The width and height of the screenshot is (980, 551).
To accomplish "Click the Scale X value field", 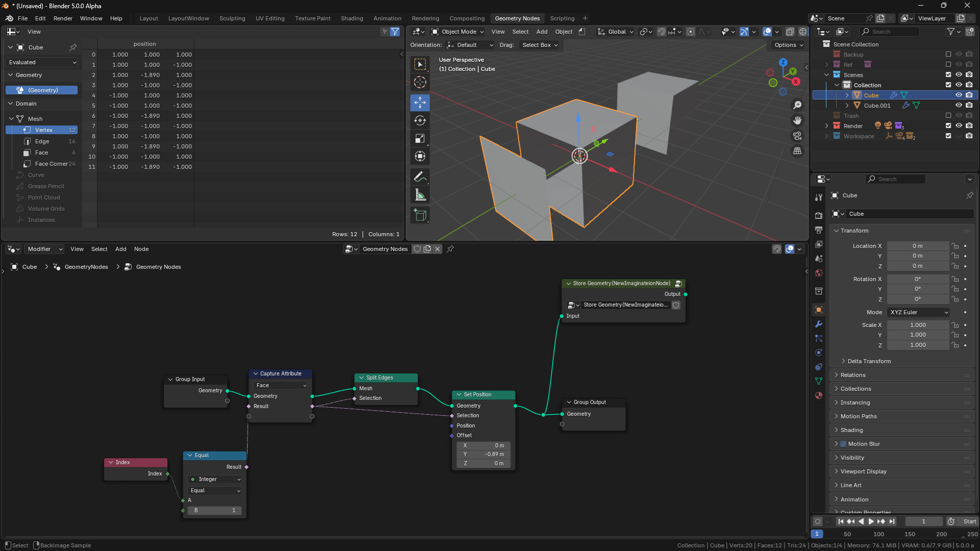I will 918,325.
